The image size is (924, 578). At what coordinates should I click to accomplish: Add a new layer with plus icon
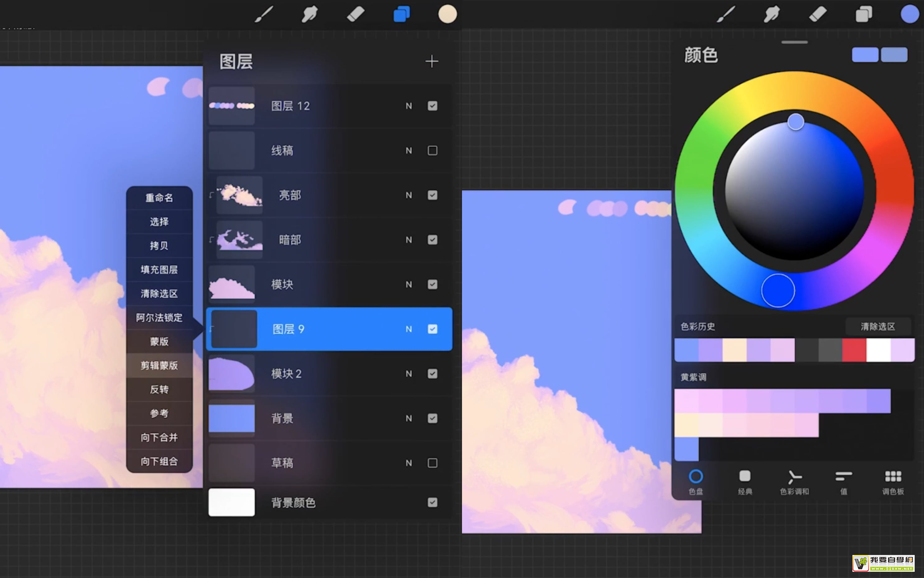tap(432, 61)
